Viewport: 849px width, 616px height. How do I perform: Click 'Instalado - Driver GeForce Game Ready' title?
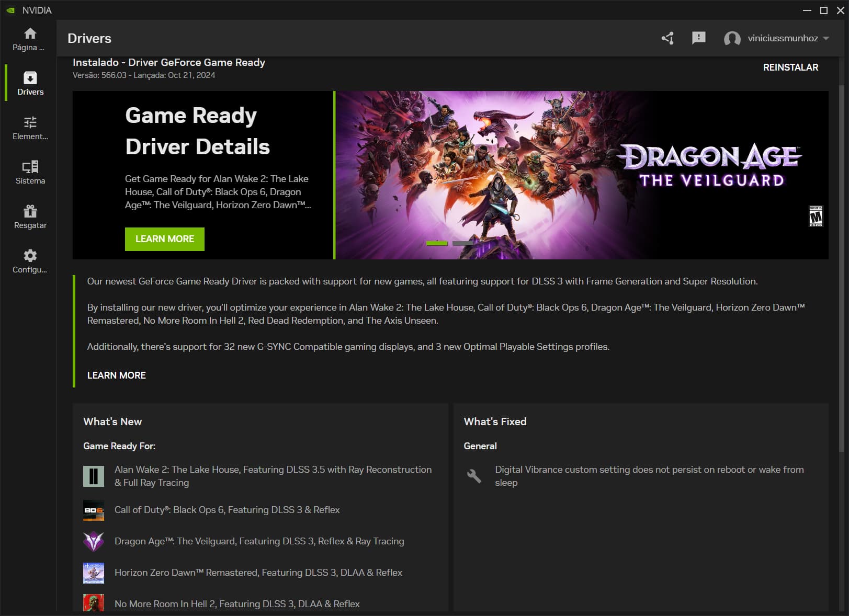pos(169,62)
